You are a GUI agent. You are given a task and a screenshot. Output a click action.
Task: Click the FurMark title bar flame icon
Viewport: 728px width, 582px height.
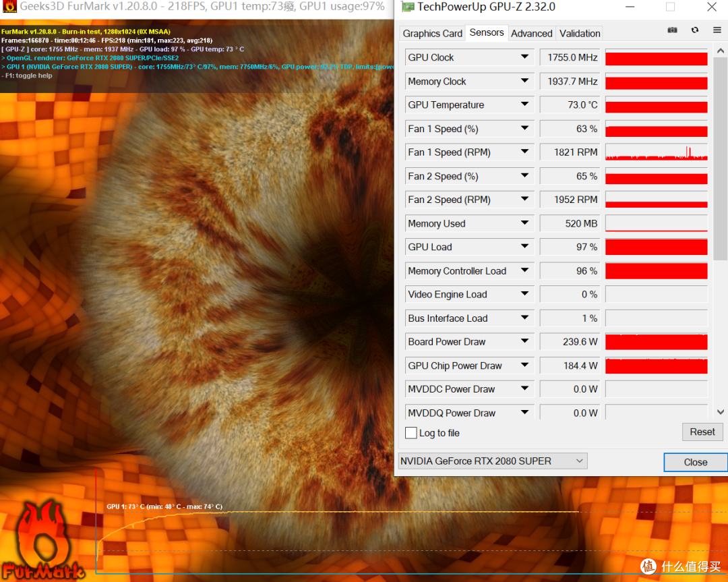pos(9,7)
